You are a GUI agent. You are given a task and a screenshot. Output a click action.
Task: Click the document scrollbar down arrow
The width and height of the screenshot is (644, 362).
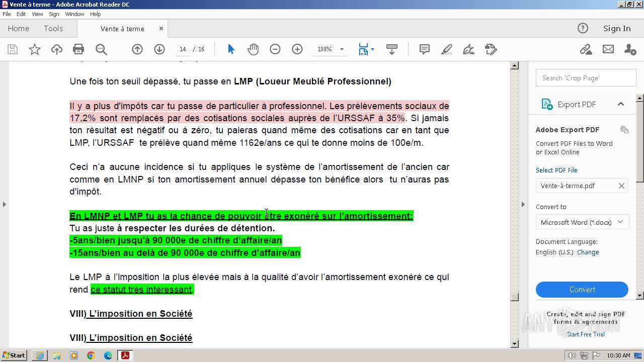point(514,344)
